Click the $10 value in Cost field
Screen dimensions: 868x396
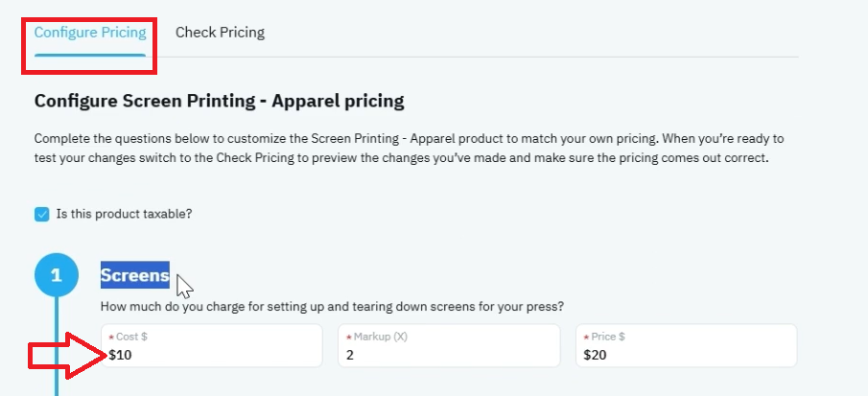121,355
